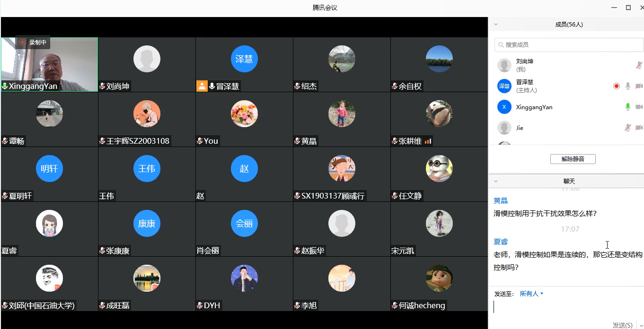The width and height of the screenshot is (644, 329).
Task: Click the recording indicator icon beside 冒泽慧
Action: tap(616, 86)
